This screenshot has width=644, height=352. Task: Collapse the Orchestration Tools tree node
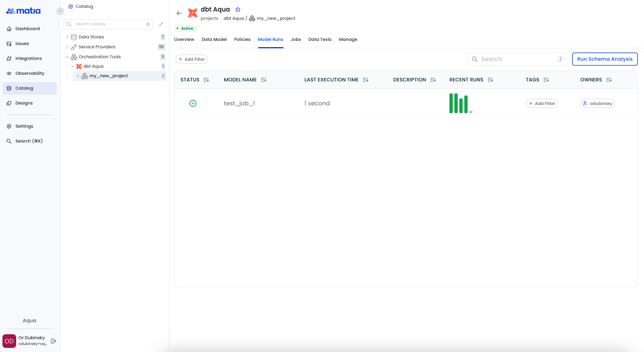tap(67, 57)
